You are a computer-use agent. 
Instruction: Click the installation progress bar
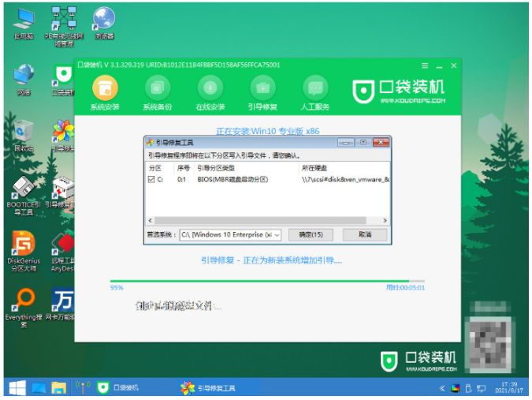click(266, 280)
